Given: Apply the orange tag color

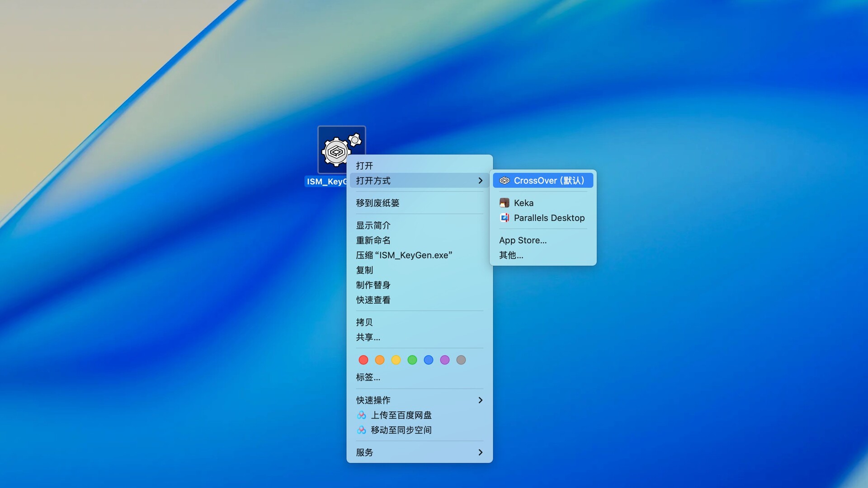Looking at the screenshot, I should coord(380,360).
